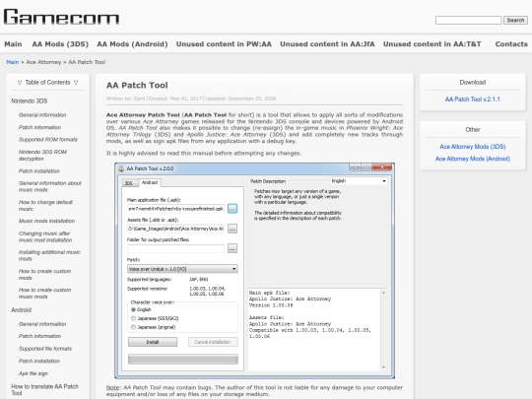Viewport: 532px width, 399px height.
Task: Download AA Patch Tool v.2.1.1
Action: click(x=472, y=100)
